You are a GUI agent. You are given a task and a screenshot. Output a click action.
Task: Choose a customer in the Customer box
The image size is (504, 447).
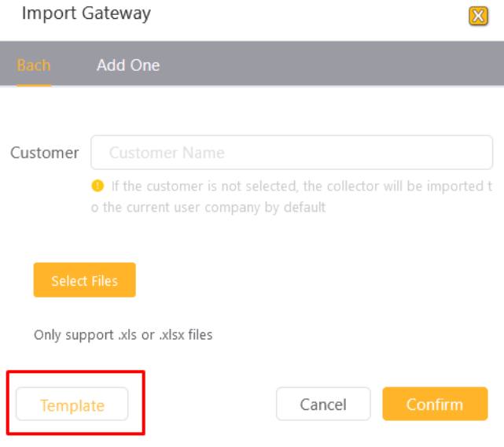click(x=292, y=152)
